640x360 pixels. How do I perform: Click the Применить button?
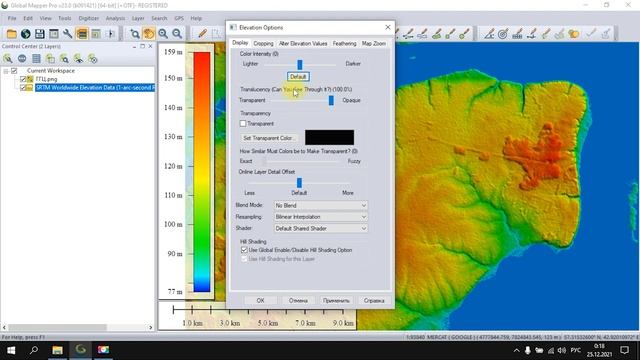(336, 300)
